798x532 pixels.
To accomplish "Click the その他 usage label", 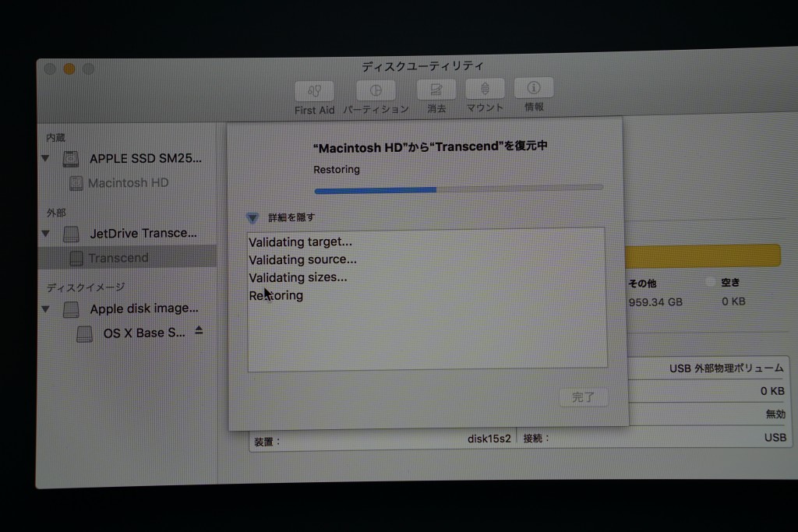I will click(x=642, y=284).
